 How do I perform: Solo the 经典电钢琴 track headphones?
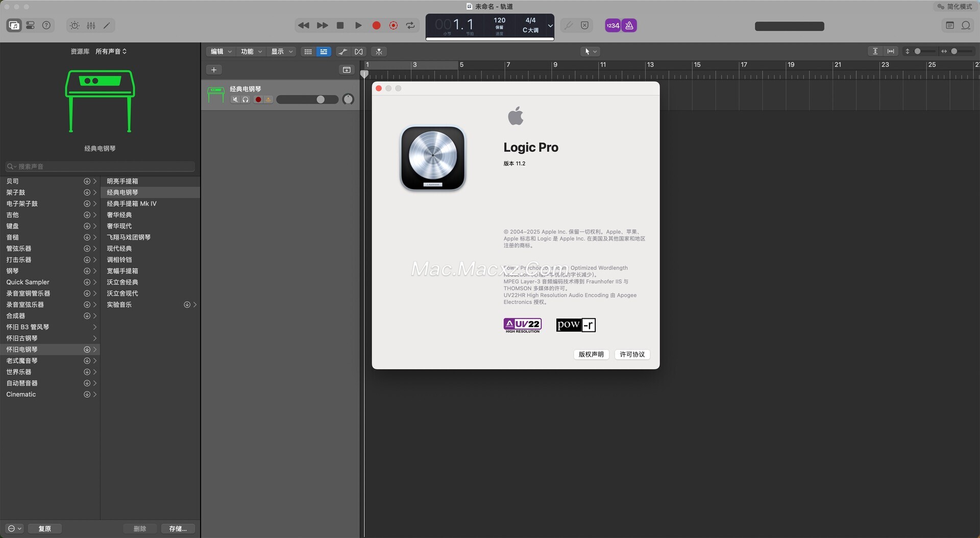246,99
